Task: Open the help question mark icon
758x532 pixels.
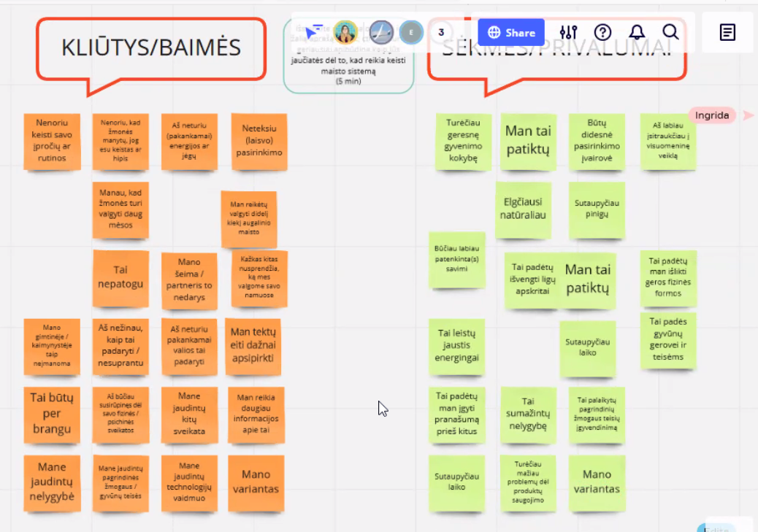Action: [602, 32]
